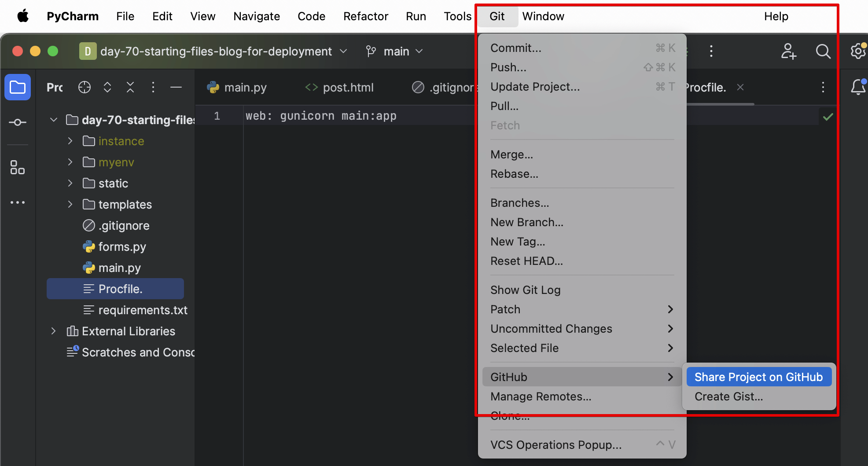Viewport: 868px width, 466px height.
Task: Open the Apple menu
Action: [23, 16]
